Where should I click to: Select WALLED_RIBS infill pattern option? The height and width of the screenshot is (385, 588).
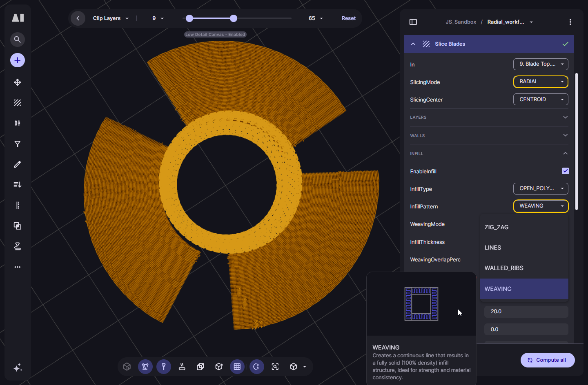pyautogui.click(x=504, y=268)
